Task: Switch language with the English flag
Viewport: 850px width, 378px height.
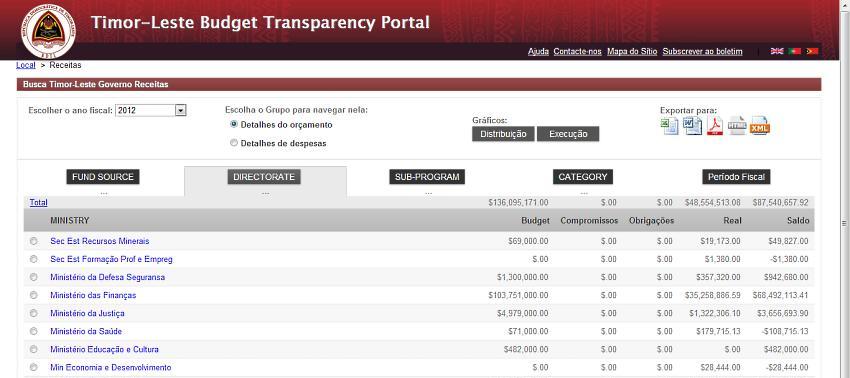Action: (x=777, y=51)
